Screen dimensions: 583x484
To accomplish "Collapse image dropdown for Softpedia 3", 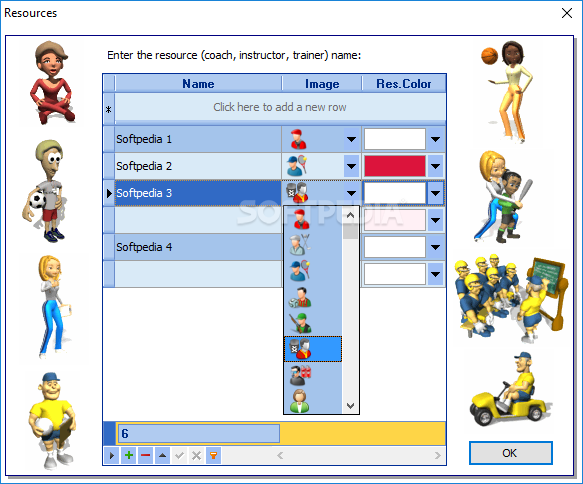I will pos(351,193).
